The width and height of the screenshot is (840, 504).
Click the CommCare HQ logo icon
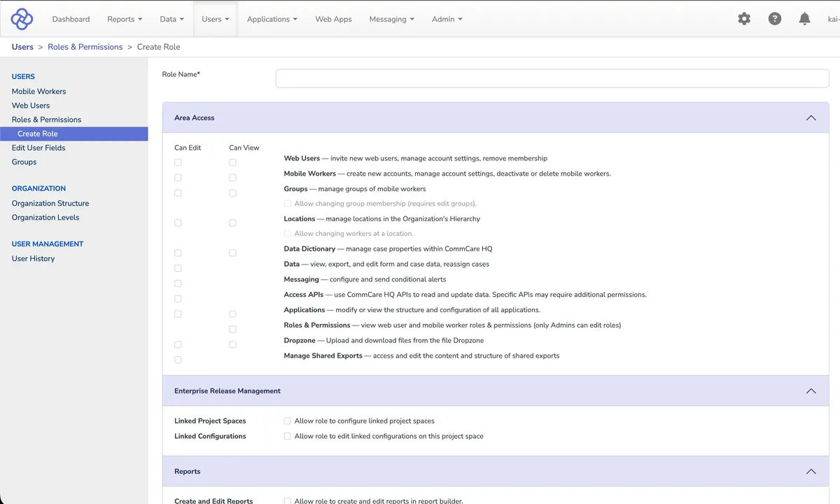[x=22, y=19]
